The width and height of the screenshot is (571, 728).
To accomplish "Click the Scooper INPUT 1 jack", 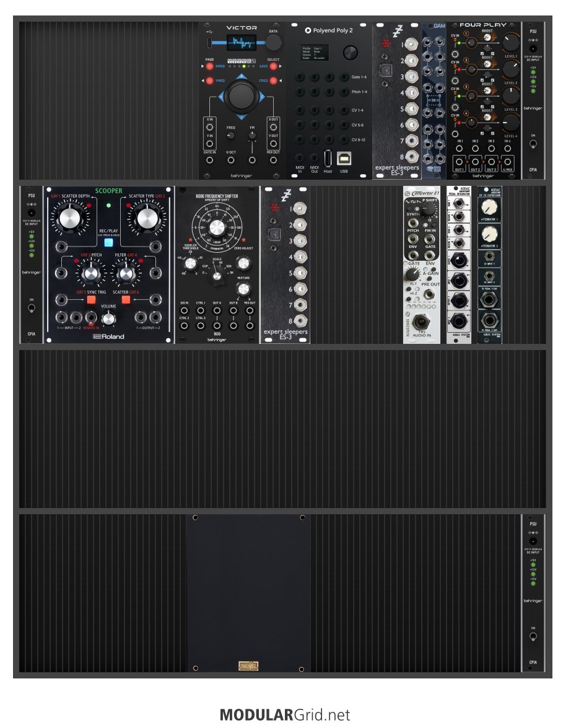I will tap(61, 318).
